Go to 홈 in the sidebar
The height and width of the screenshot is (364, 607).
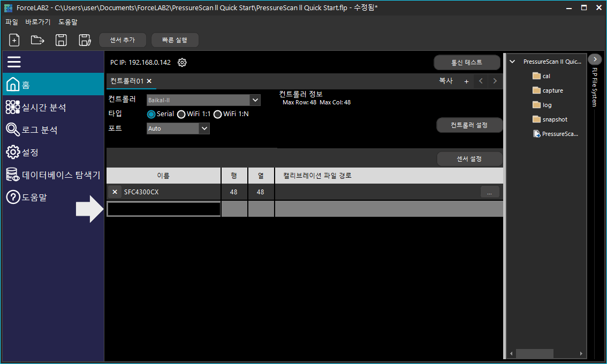pos(54,84)
